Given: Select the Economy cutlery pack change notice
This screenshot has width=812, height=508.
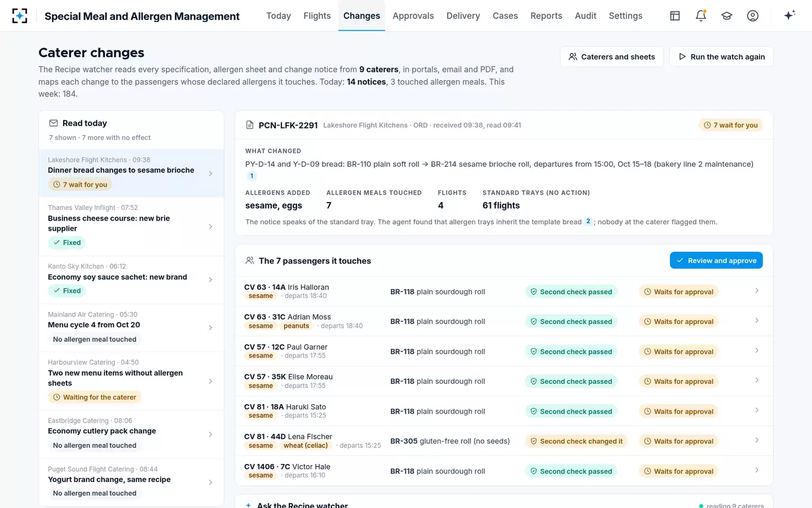Looking at the screenshot, I should tap(131, 434).
